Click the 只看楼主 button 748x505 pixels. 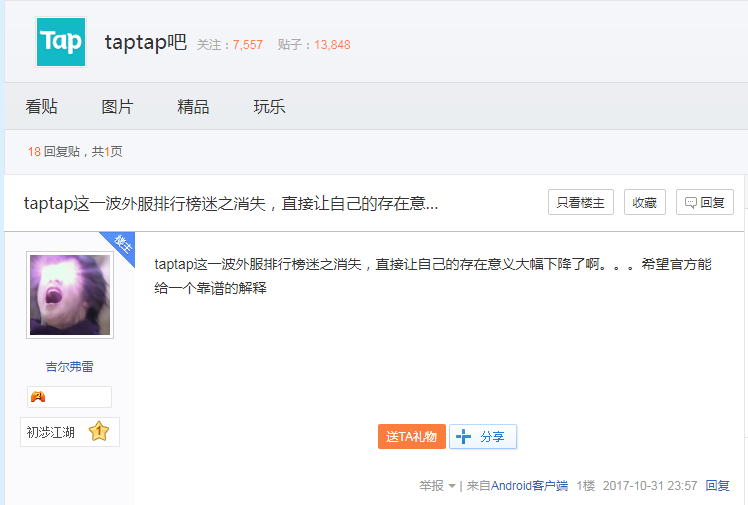[x=581, y=202]
